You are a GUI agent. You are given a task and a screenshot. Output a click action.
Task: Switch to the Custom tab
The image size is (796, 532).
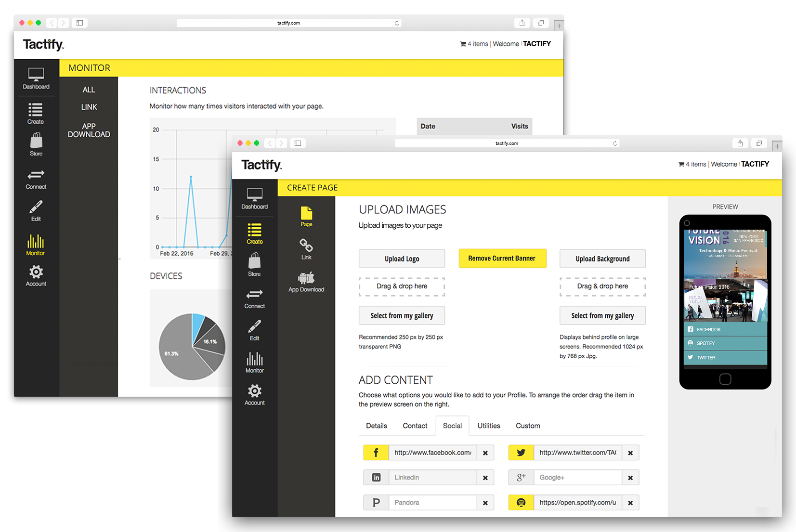pos(528,426)
